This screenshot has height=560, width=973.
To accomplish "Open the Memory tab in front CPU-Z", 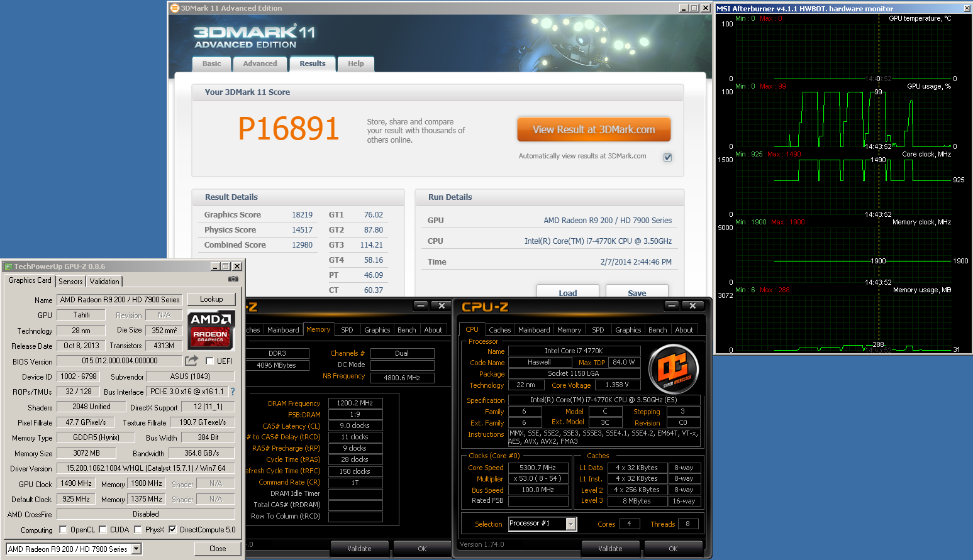I will pos(569,330).
